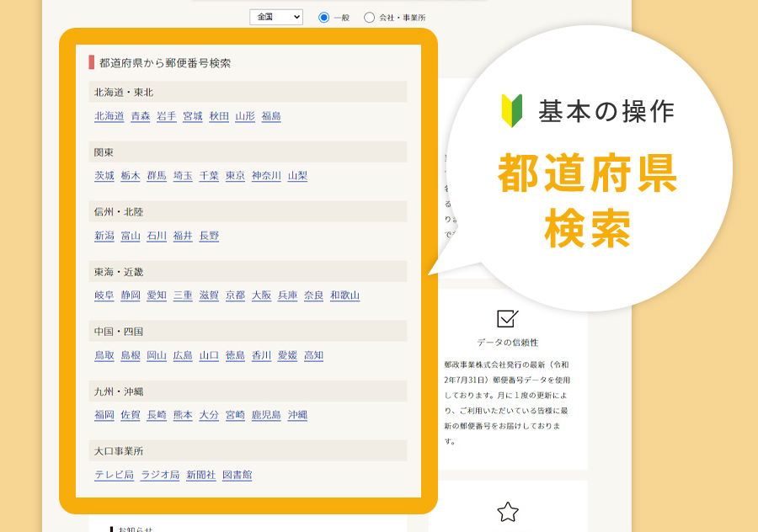Open テレビ局 under 大口事業所

point(114,475)
